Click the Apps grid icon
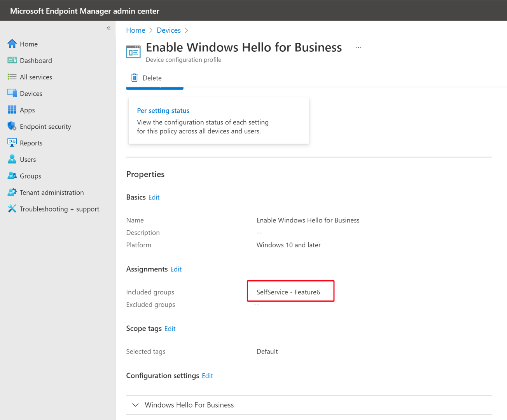 pos(12,110)
